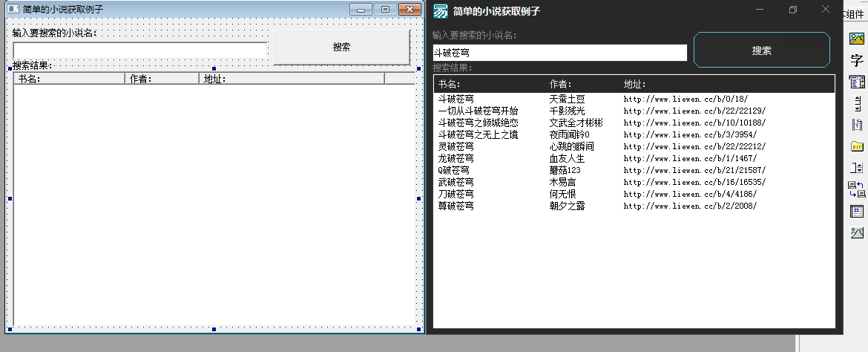This screenshot has height=352, width=868.
Task: Restore the dark running window size
Action: pos(793,10)
